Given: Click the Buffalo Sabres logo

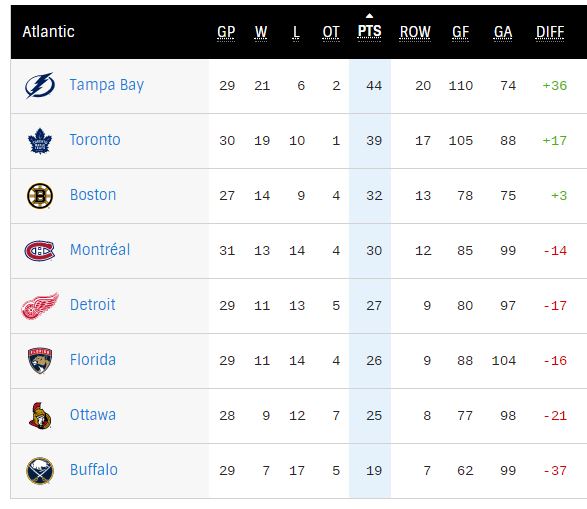Looking at the screenshot, I should pos(40,470).
